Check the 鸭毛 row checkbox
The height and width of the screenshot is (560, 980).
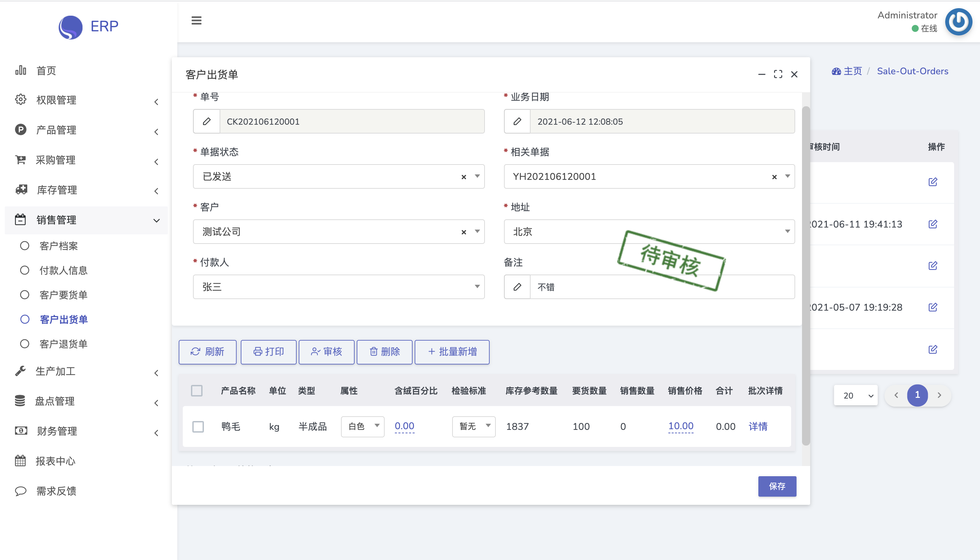click(x=198, y=426)
